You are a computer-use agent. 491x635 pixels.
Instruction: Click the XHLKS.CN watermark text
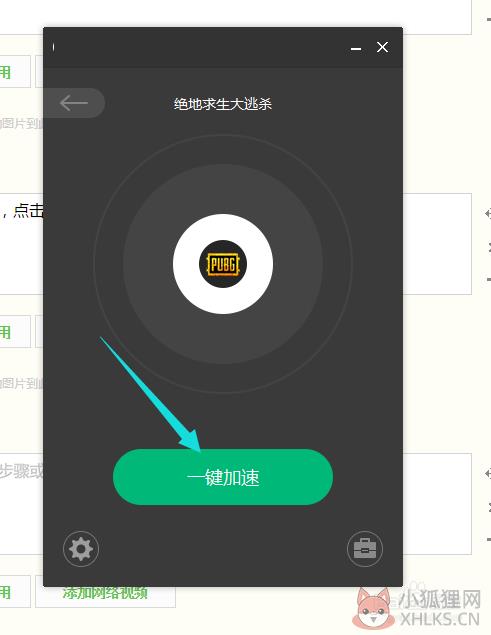440,620
